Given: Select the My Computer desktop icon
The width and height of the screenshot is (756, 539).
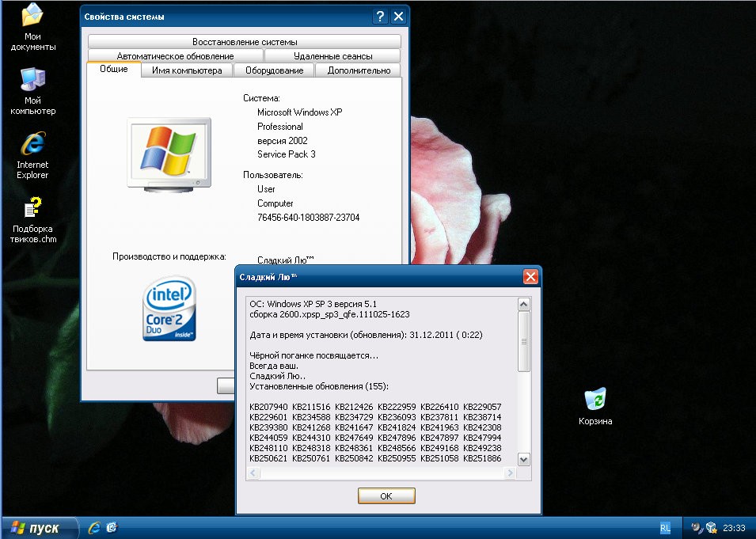Looking at the screenshot, I should (x=32, y=92).
